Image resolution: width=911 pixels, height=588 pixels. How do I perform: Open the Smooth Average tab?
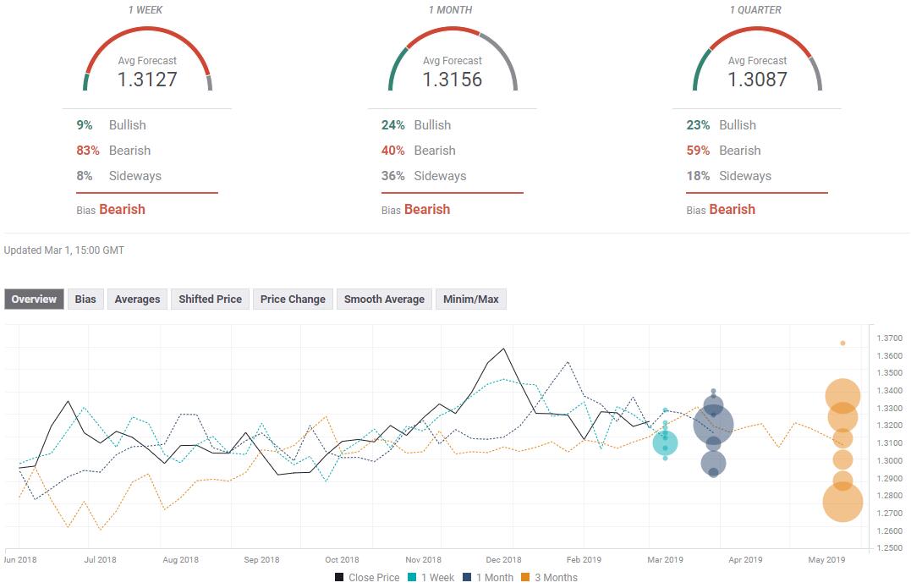click(384, 299)
